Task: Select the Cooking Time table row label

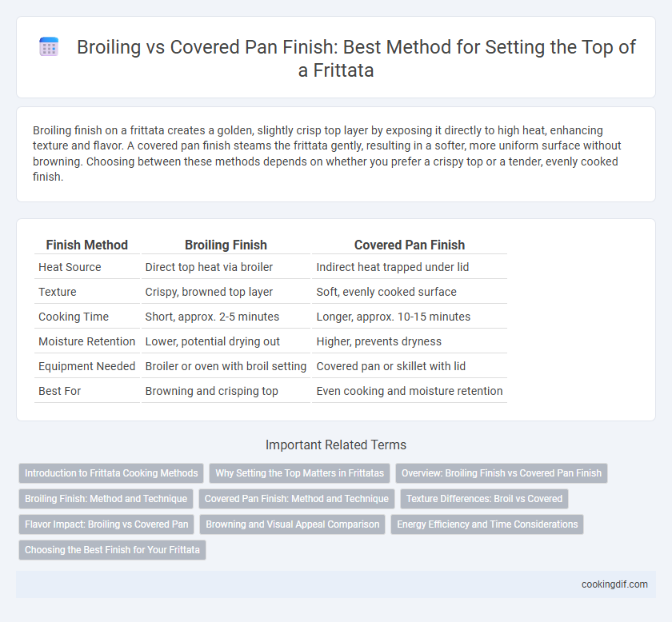Action: tap(74, 317)
